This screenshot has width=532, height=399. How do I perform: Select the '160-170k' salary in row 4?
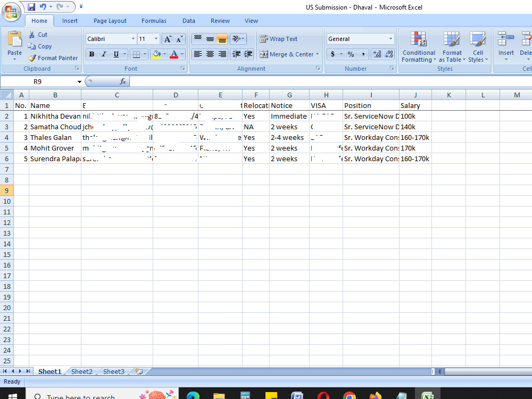(x=415, y=137)
